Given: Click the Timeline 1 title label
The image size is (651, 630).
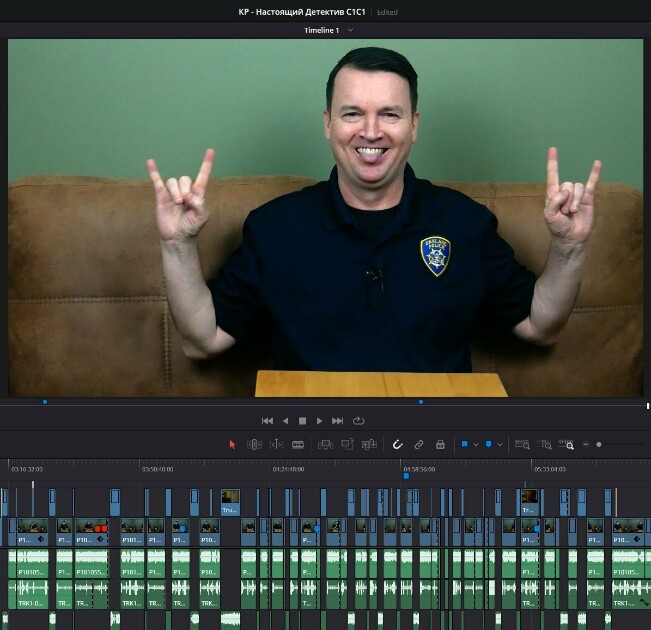Looking at the screenshot, I should tap(321, 30).
